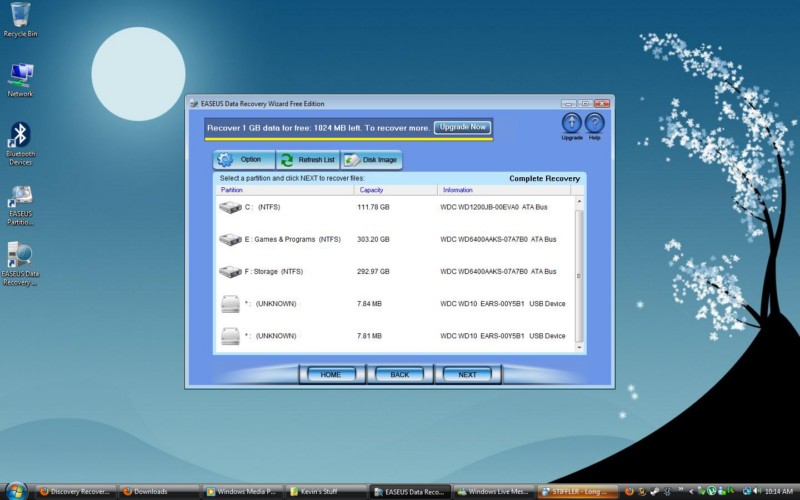Click the 'E : Games & Programs (NTFS)' label

coord(292,239)
